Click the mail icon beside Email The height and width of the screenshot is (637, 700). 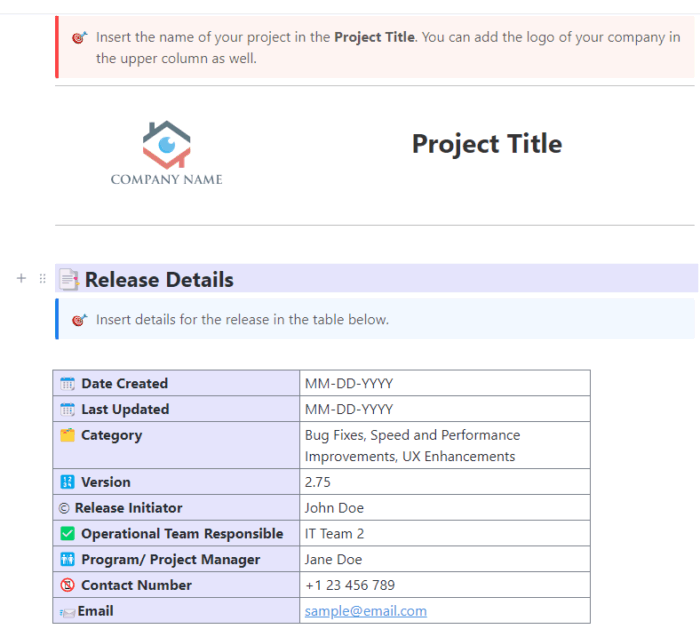(68, 611)
